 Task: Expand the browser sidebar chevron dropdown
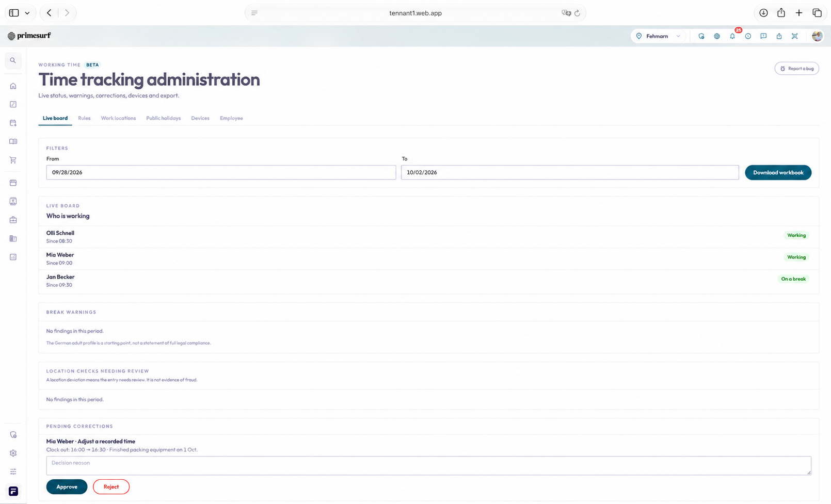pos(27,13)
